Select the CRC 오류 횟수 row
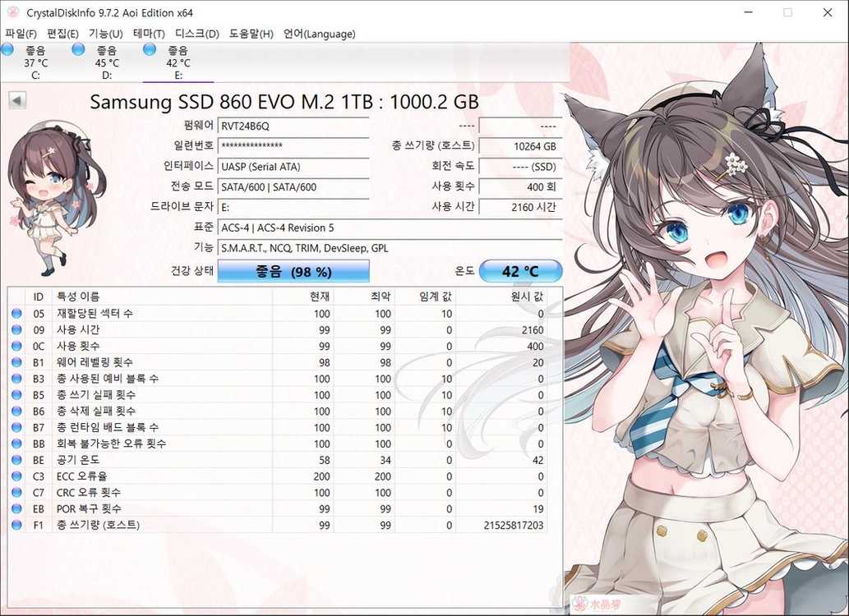Image resolution: width=849 pixels, height=616 pixels. (x=277, y=492)
